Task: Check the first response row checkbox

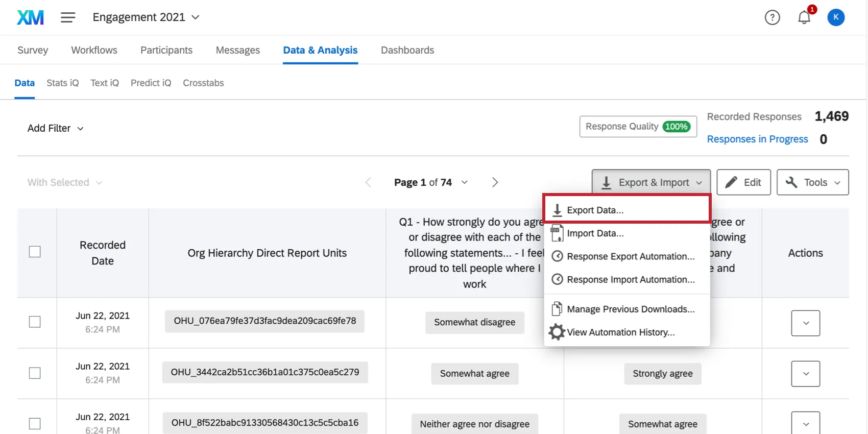Action: tap(35, 322)
